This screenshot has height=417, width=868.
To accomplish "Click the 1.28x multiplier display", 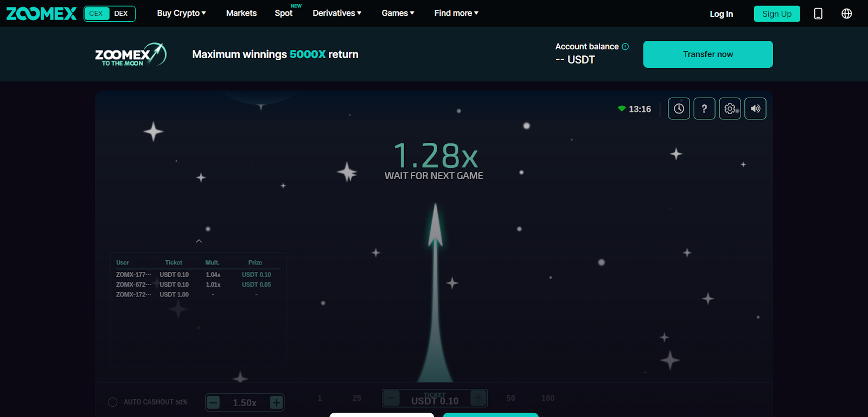I will pyautogui.click(x=435, y=156).
